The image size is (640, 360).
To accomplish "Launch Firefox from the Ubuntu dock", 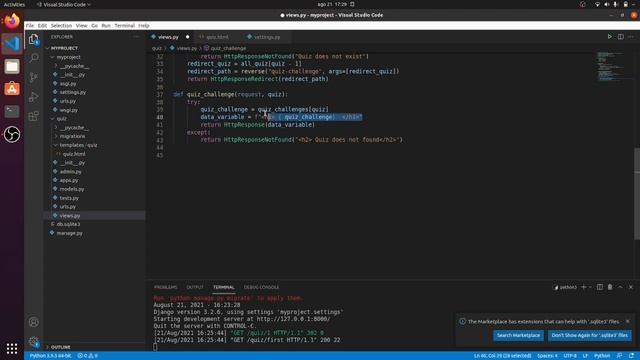I will pos(12,21).
